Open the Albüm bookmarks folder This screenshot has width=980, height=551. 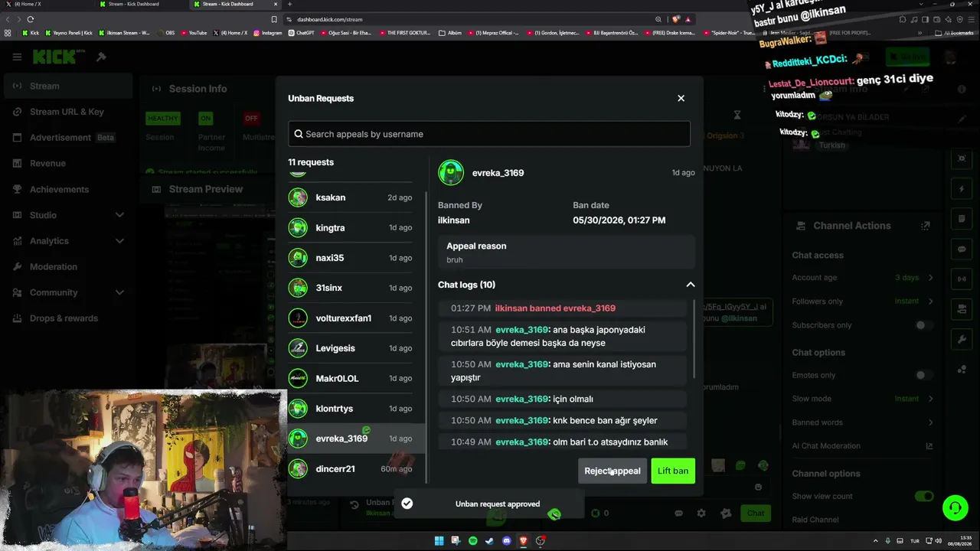click(450, 33)
